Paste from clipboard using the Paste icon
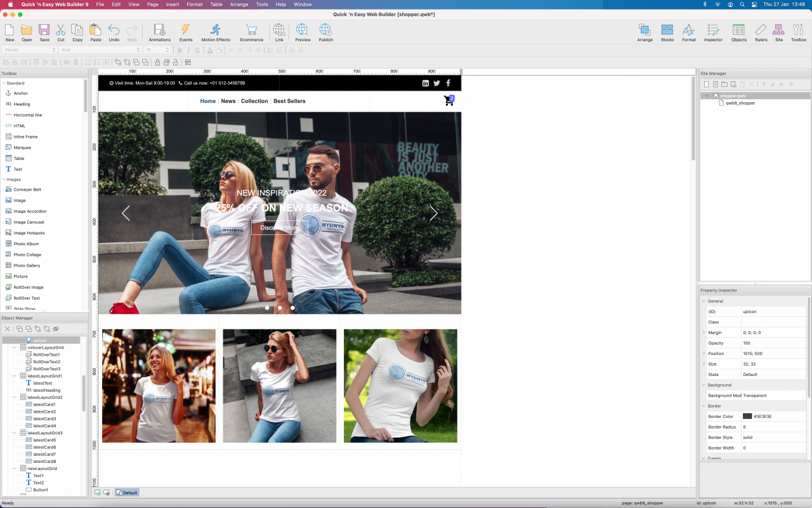This screenshot has width=812, height=508. [x=96, y=33]
